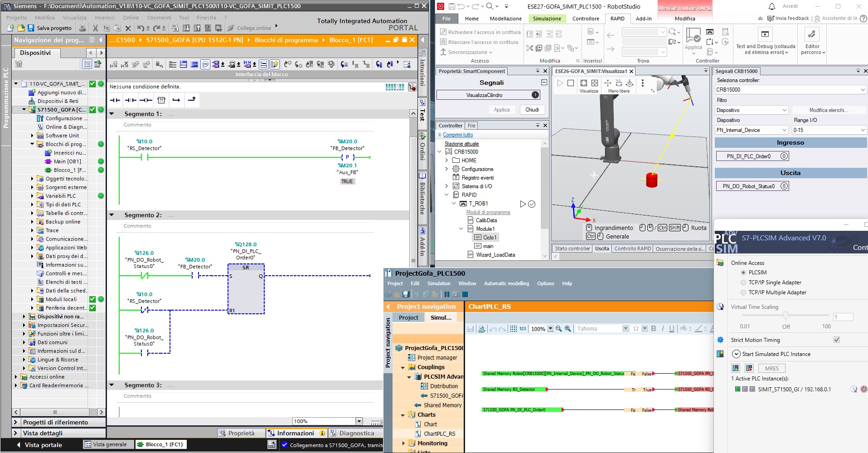Zoom out on the SIMIT chart
Image resolution: width=868 pixels, height=453 pixels.
click(x=558, y=329)
